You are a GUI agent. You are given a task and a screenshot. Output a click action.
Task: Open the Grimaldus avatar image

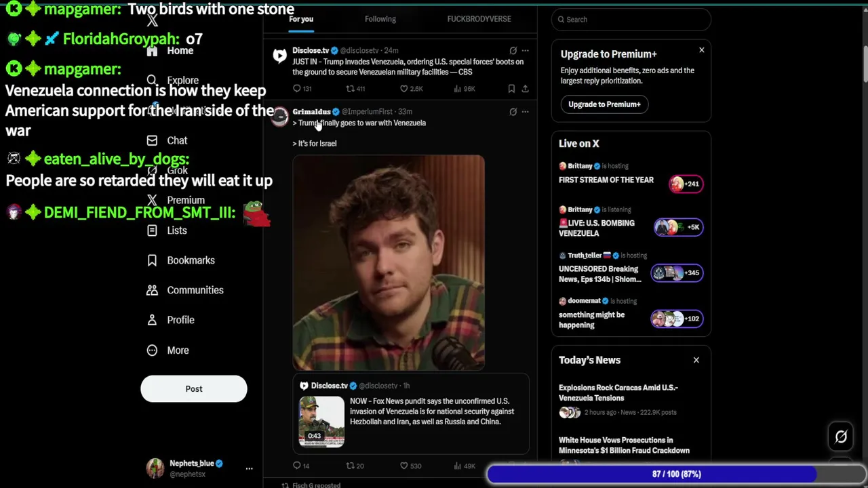point(279,118)
